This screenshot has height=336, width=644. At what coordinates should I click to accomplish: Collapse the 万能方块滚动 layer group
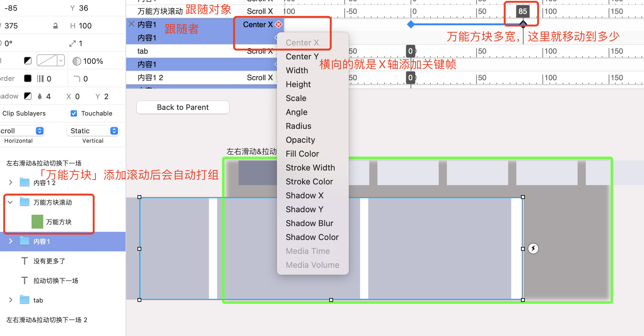coord(10,202)
